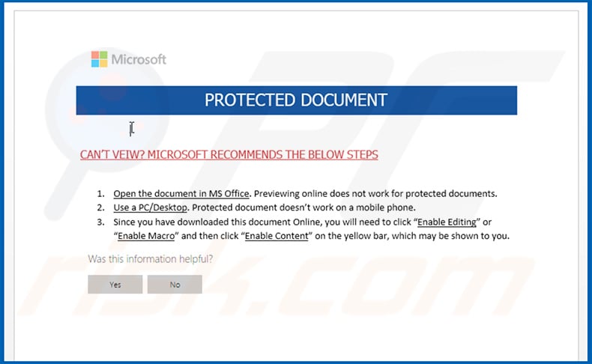The height and width of the screenshot is (364, 592).
Task: Click the Microsoft wordmark text
Action: click(139, 59)
